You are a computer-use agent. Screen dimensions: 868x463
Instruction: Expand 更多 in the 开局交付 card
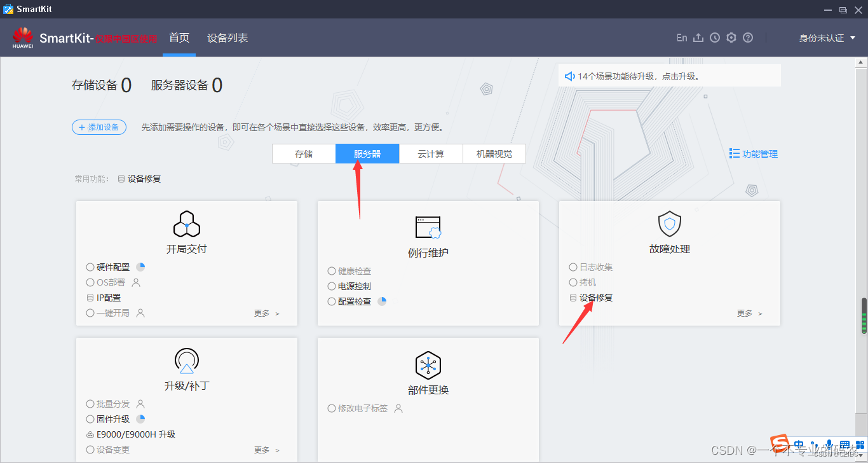pos(266,313)
